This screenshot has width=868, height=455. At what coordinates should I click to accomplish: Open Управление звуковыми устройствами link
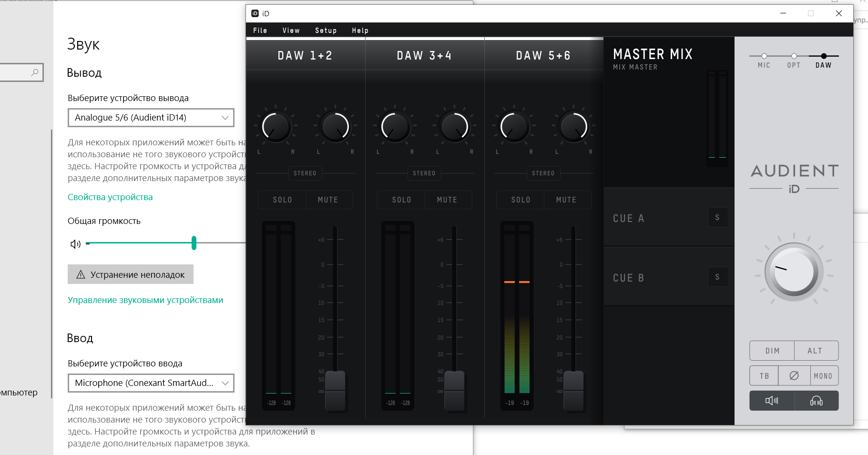[x=145, y=300]
